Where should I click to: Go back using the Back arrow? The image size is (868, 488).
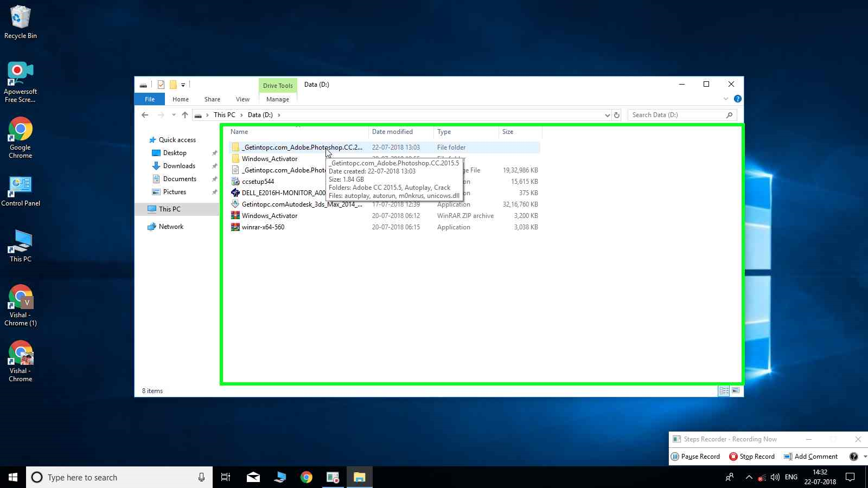(145, 115)
